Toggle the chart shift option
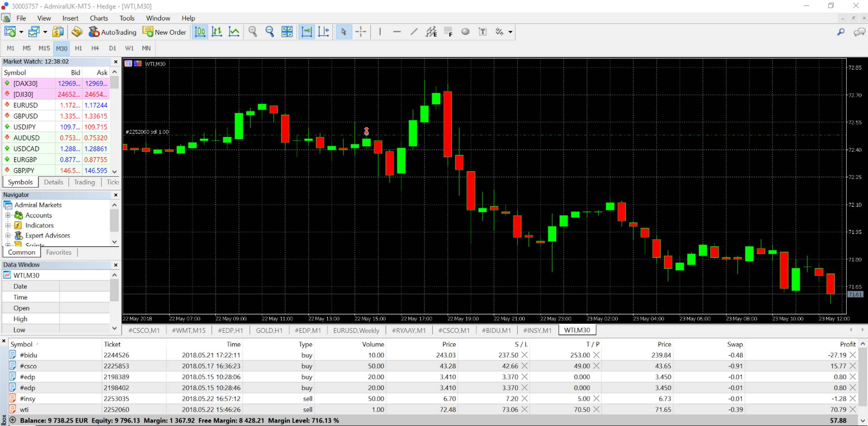The height and width of the screenshot is (426, 868). pos(324,32)
